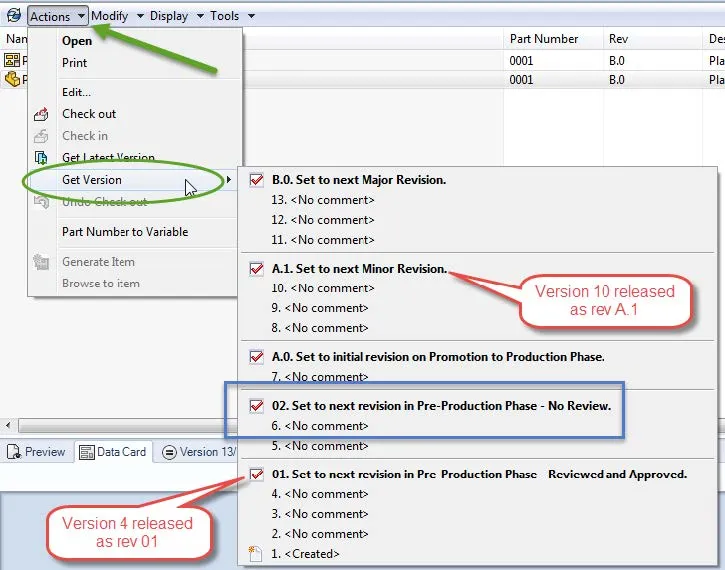Get version 8 No comment

pyautogui.click(x=319, y=328)
